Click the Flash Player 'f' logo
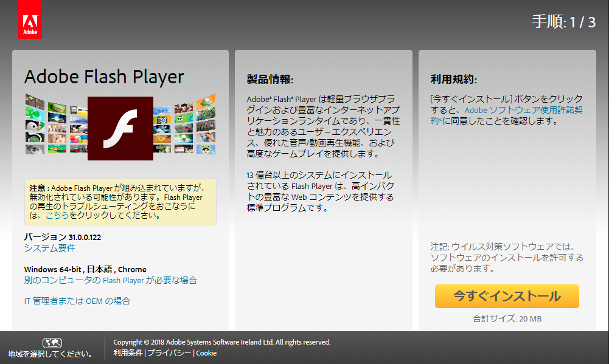The width and height of the screenshot is (609, 364). tap(120, 128)
